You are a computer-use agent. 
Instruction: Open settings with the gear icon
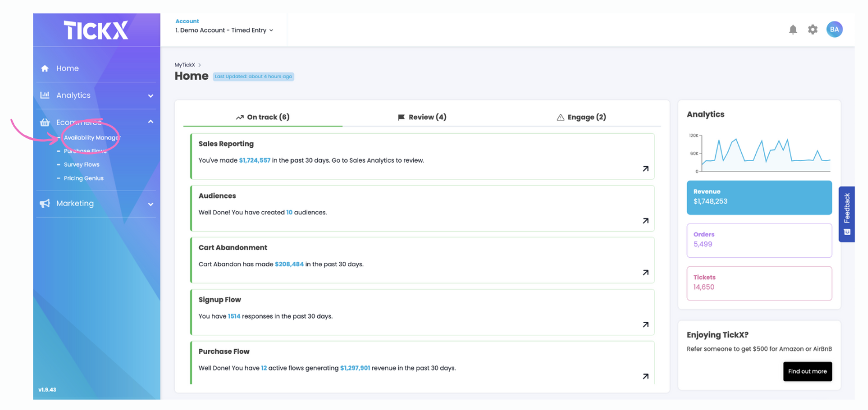point(812,29)
